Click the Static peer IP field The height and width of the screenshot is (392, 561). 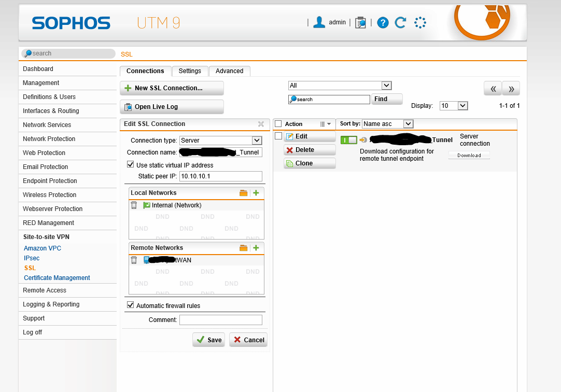pyautogui.click(x=220, y=176)
